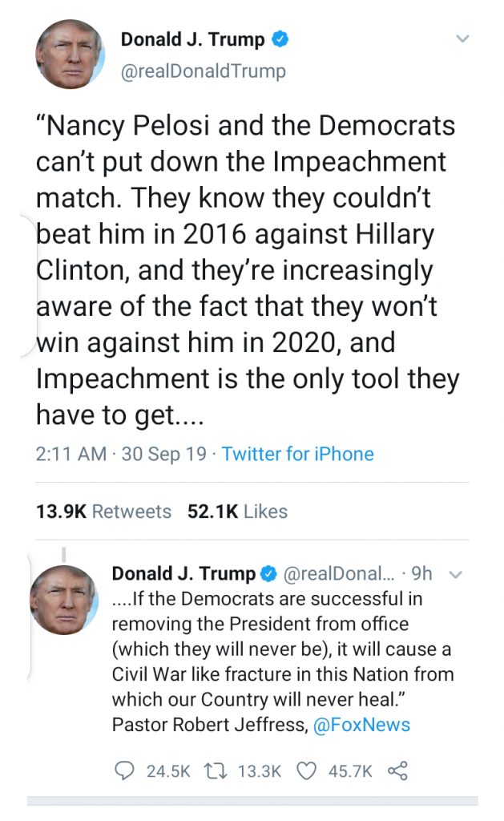Open the main tweet's chevron dropdown menu
504x821 pixels.
[462, 39]
